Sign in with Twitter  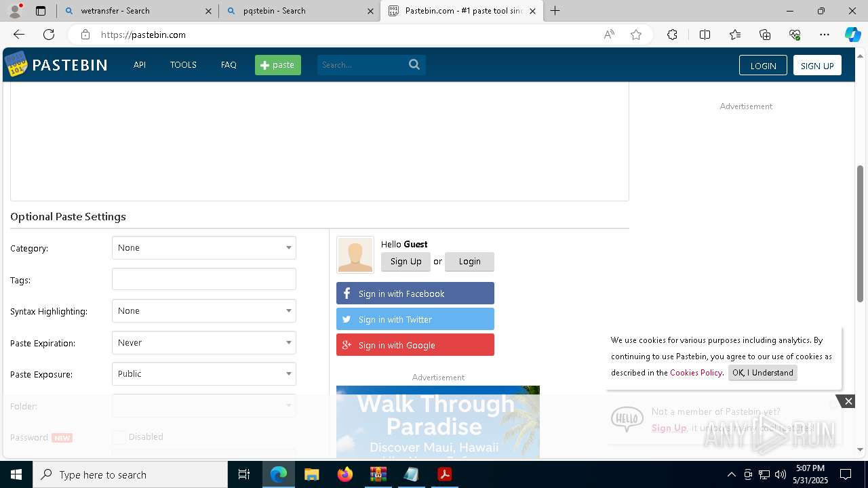(x=415, y=319)
